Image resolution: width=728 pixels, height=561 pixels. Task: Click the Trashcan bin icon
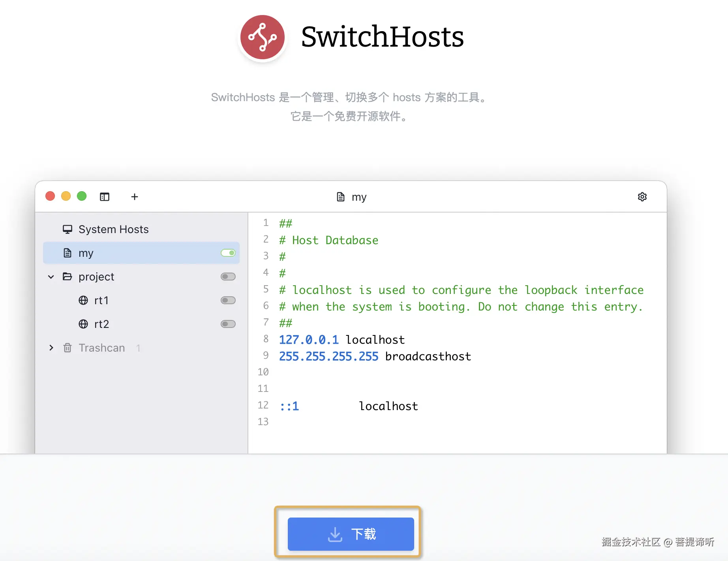[x=68, y=348]
